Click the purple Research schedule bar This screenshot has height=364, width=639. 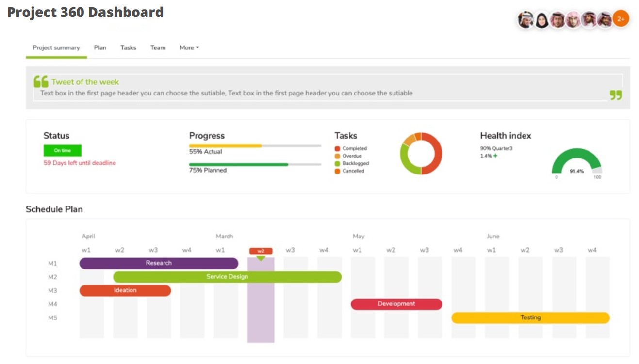click(x=159, y=263)
